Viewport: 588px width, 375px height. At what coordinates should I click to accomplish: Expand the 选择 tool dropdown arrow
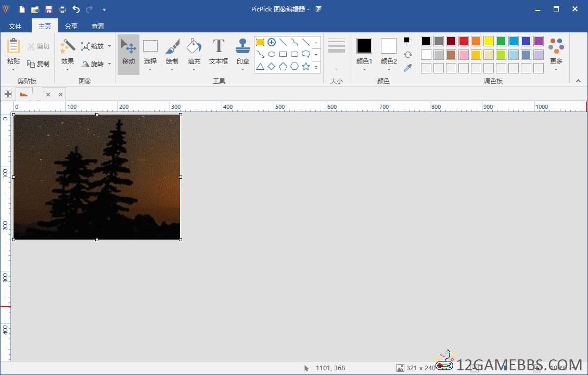[150, 69]
